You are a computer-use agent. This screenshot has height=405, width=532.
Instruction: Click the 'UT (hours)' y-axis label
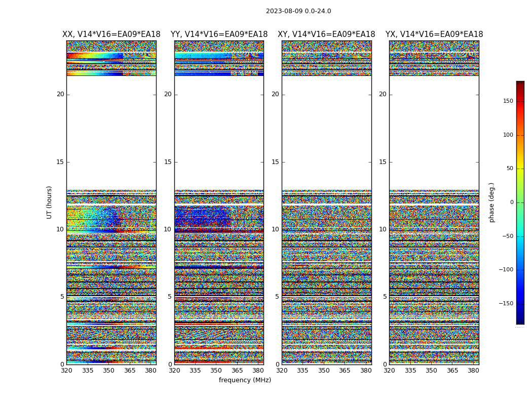(x=49, y=202)
